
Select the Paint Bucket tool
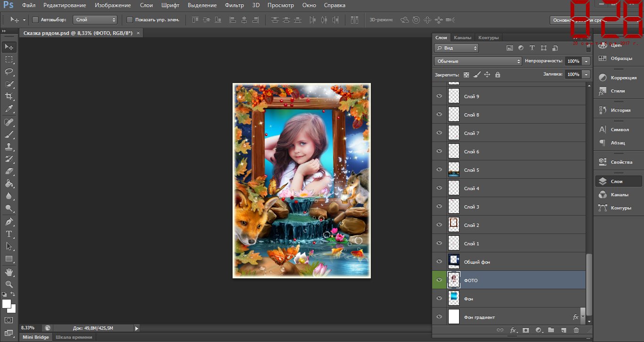tap(9, 184)
